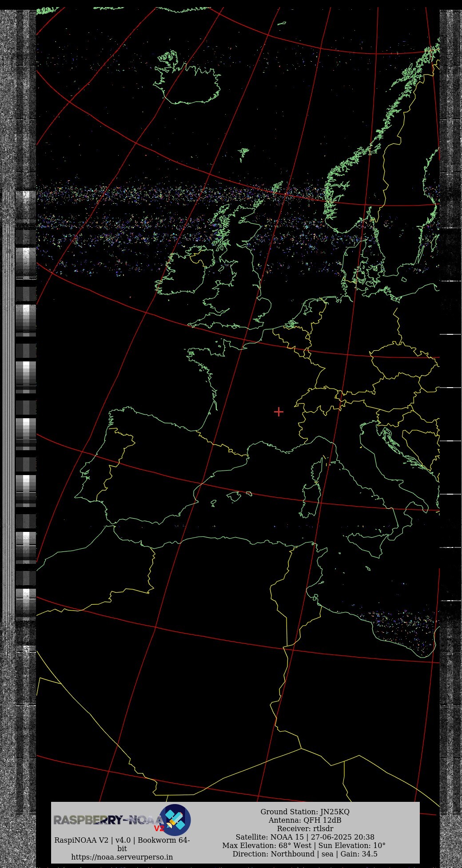This screenshot has width=462, height=868.
Task: Select the 'Ground Station: JN25KQ' text
Action: coord(305,812)
